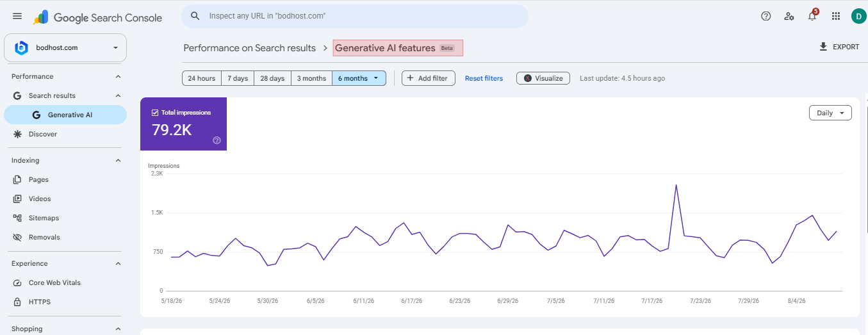Image resolution: width=868 pixels, height=335 pixels.
Task: Click the Generative AI features heading
Action: coord(385,48)
